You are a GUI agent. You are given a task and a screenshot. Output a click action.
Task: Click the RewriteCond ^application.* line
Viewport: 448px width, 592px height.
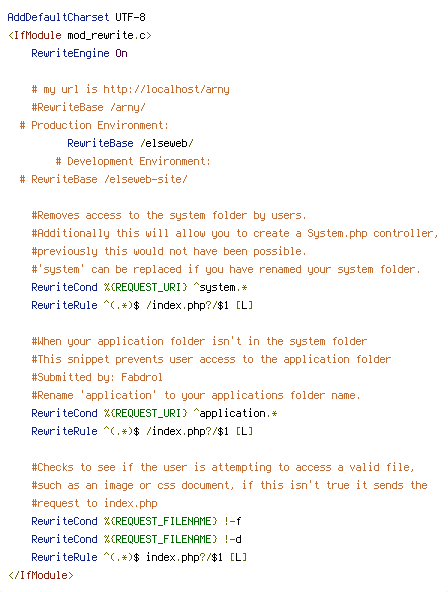click(x=154, y=413)
